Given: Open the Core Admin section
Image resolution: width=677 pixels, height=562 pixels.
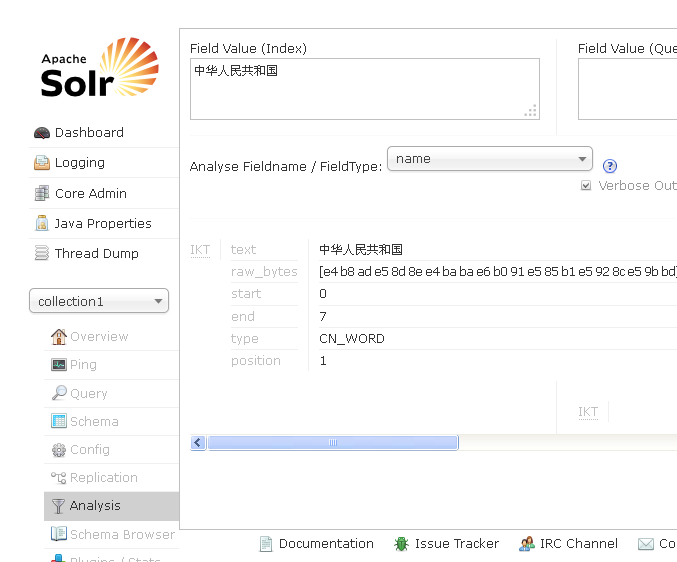Looking at the screenshot, I should (91, 193).
